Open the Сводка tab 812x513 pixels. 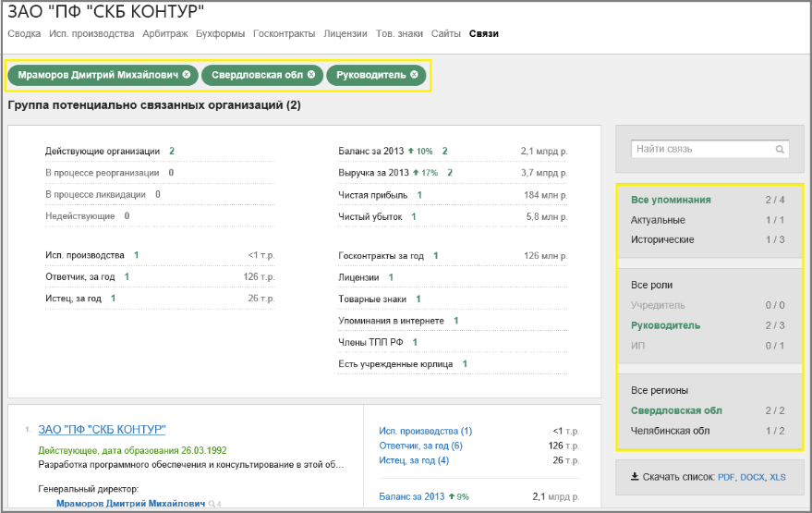click(24, 33)
